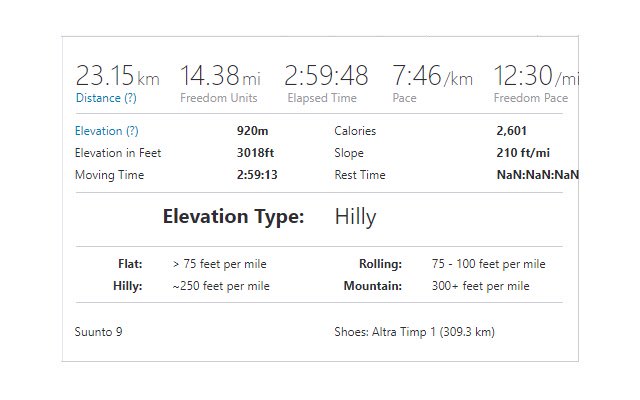Click the Rolling legend label
The height and width of the screenshot is (400, 640).
[x=380, y=264]
